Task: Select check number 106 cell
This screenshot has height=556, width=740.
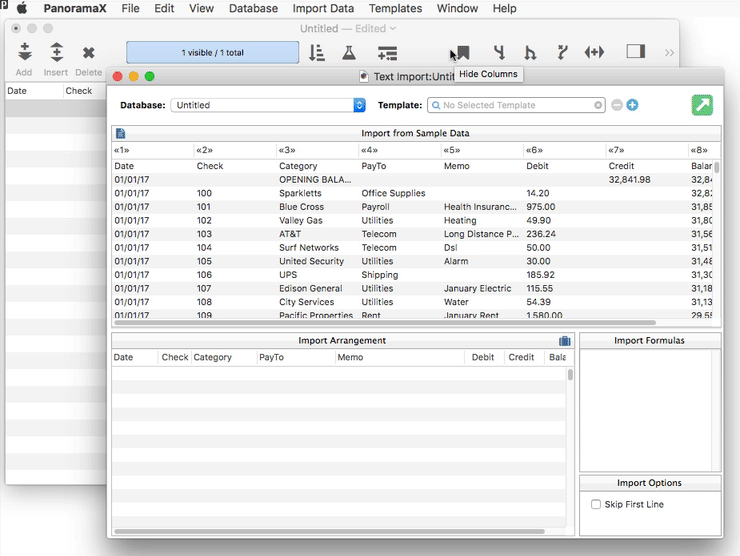Action: [204, 275]
